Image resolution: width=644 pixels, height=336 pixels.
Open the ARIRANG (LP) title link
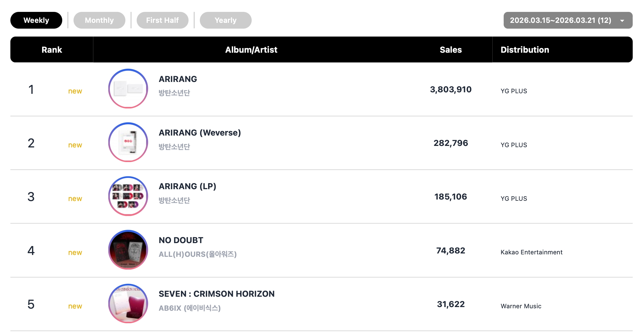click(x=187, y=186)
